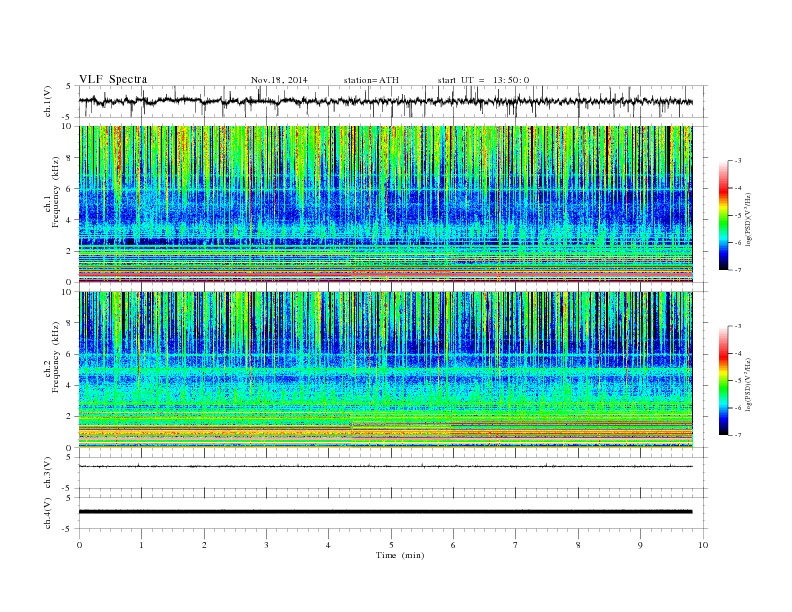792x612 pixels.
Task: Click the "Time (min)" x-axis label
Action: click(400, 555)
